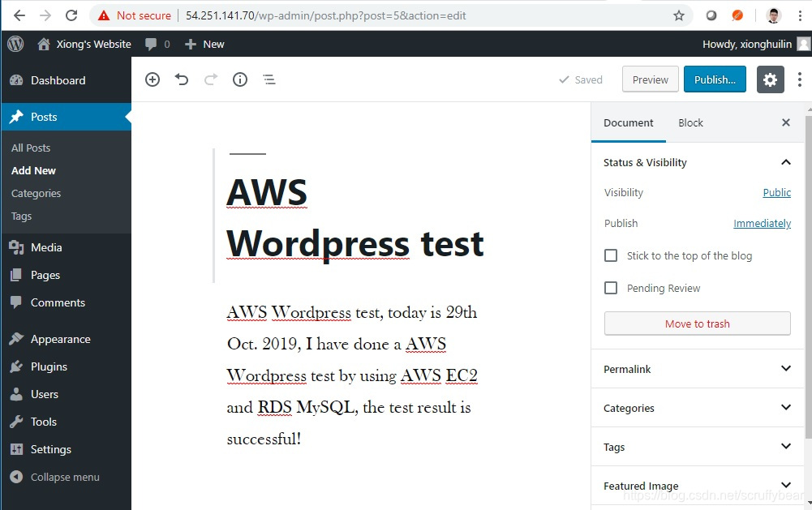Screen dimensions: 812x510
Task: Click the Settings sliders icon
Action: click(x=16, y=449)
